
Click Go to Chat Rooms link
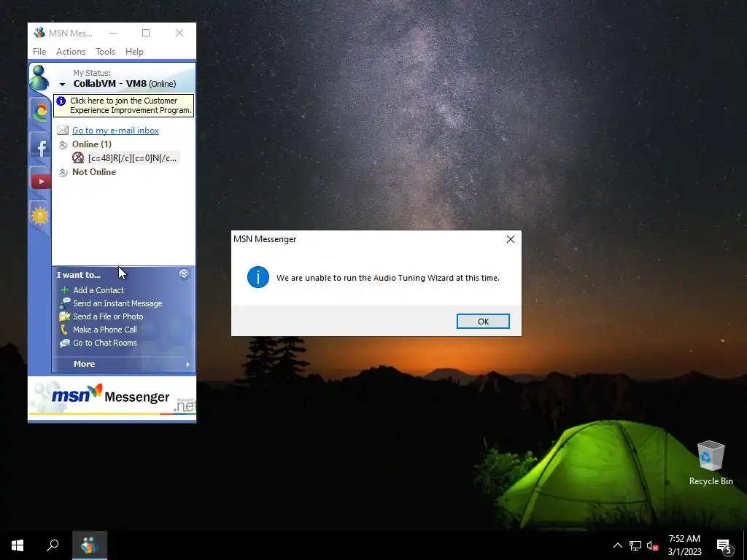[105, 343]
